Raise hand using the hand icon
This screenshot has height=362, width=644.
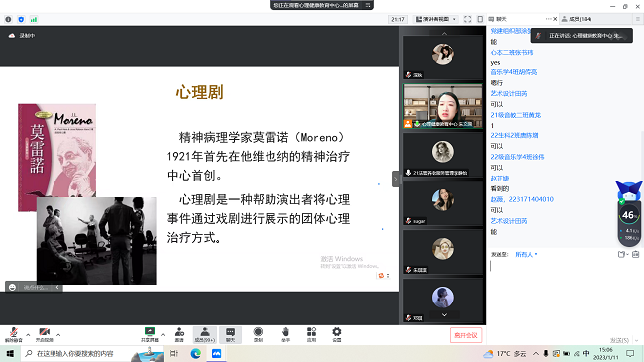(286, 335)
